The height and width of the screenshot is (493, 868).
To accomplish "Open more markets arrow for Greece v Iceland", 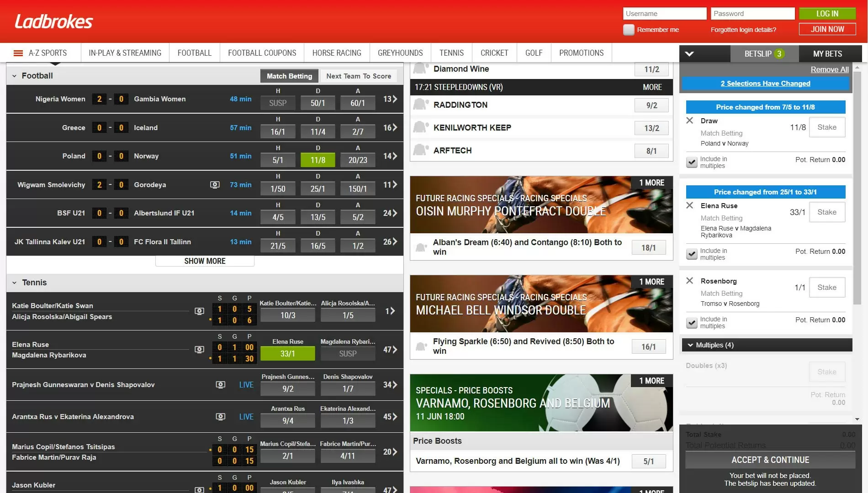I will pyautogui.click(x=391, y=128).
